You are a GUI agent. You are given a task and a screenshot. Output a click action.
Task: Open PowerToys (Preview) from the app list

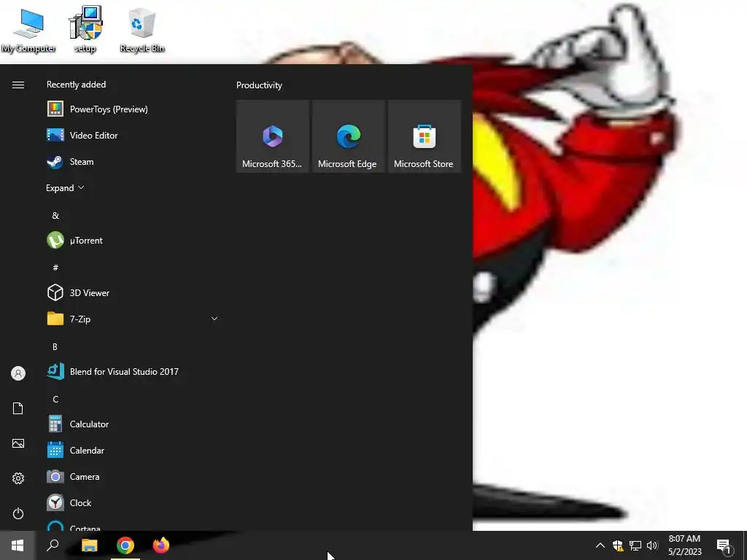point(133,109)
